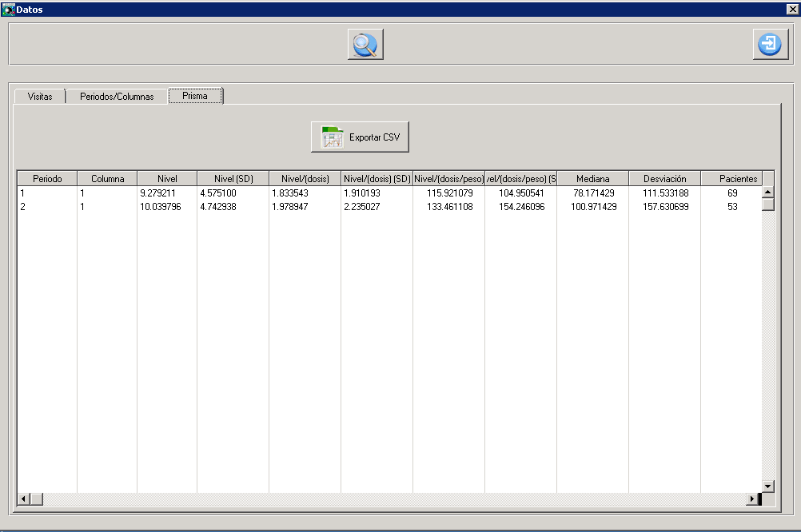Open the Periodos/Columnas tab
This screenshot has width=801, height=532.
pyautogui.click(x=117, y=96)
